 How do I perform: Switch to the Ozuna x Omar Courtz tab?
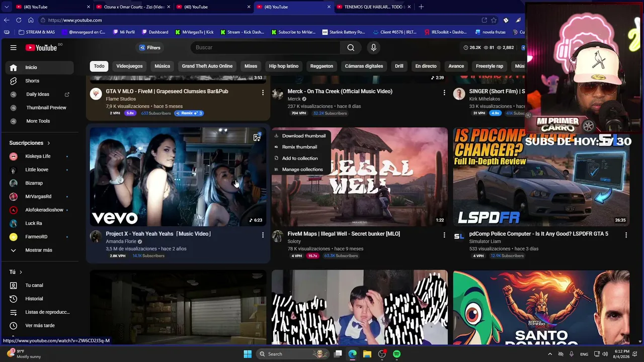(133, 7)
